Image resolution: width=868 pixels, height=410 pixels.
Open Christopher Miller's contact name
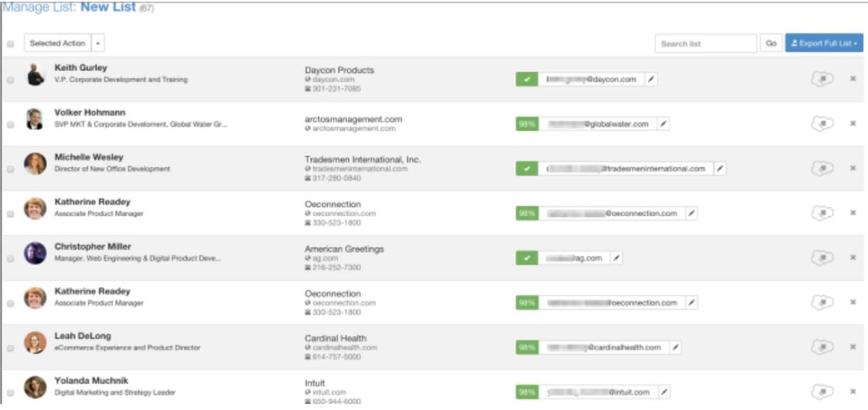93,247
